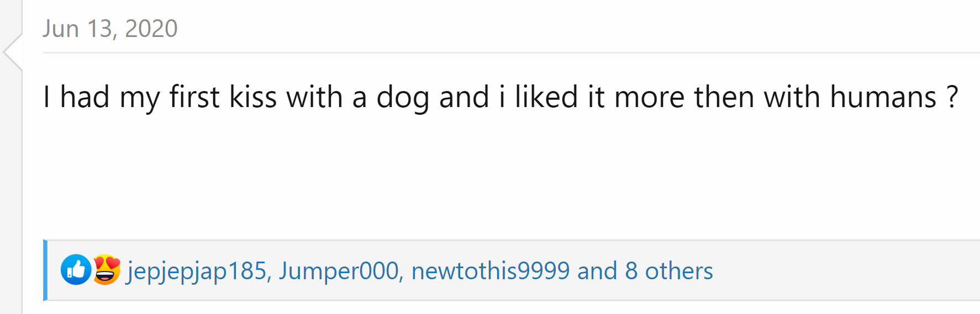Click blank space below the post message
This screenshot has width=980, height=314.
[497, 177]
